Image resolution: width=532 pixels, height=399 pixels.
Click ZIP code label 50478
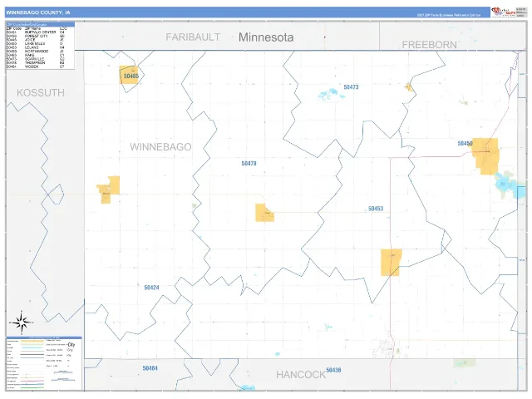(249, 164)
